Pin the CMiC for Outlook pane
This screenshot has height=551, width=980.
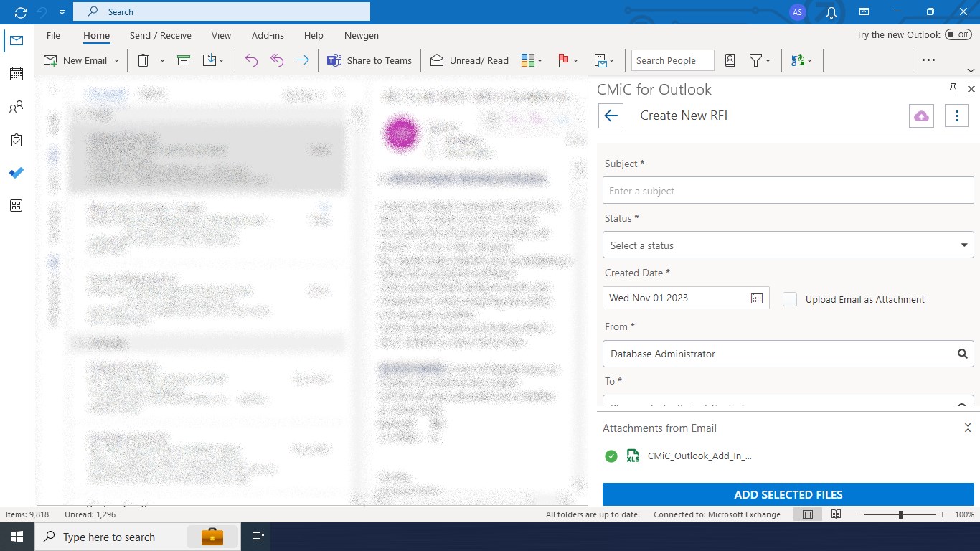[x=953, y=89]
